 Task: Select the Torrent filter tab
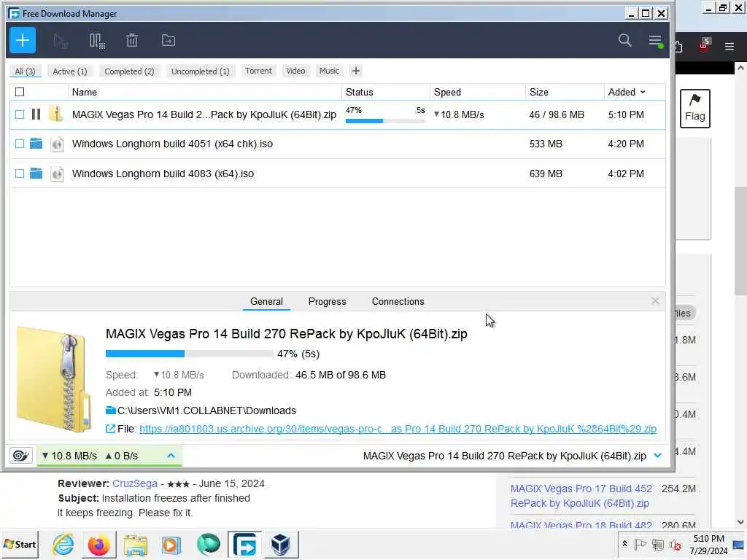coord(258,71)
